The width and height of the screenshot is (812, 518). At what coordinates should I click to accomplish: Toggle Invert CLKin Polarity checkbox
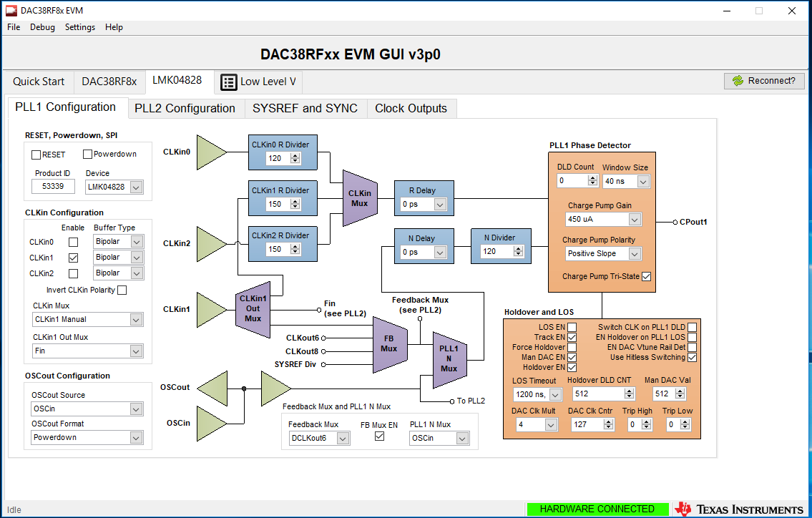tap(122, 290)
